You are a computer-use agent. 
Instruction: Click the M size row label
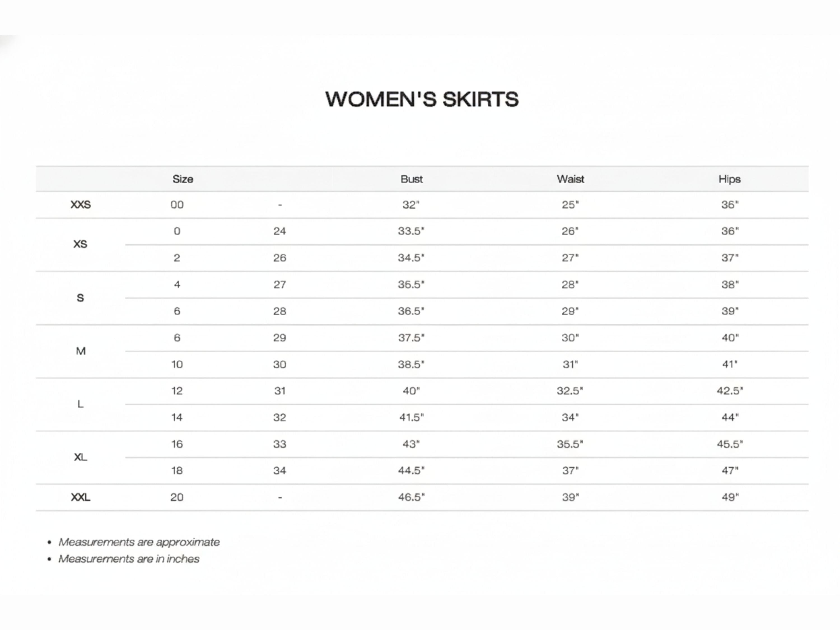[x=81, y=351]
